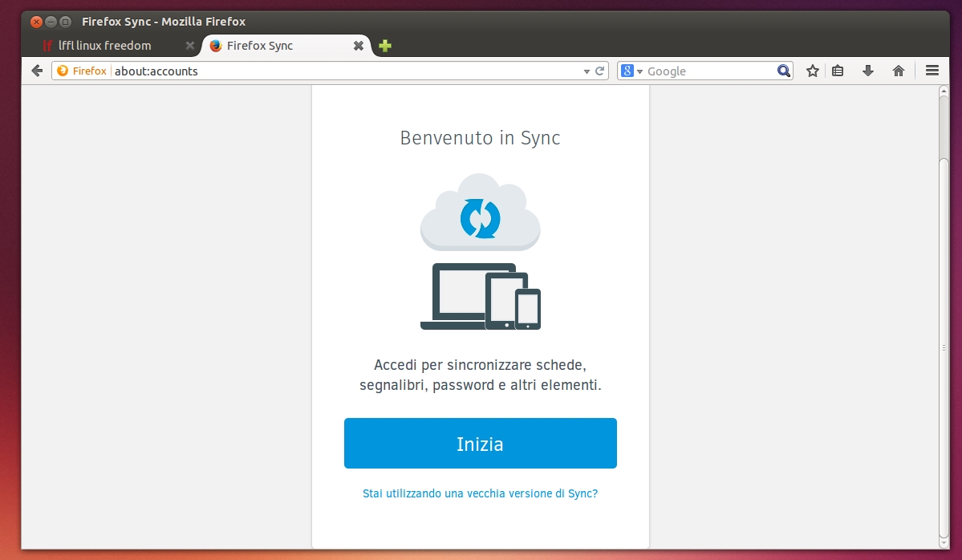Image resolution: width=962 pixels, height=560 pixels.
Task: Click the Firefox identity icon in the URL bar
Action: coord(63,71)
